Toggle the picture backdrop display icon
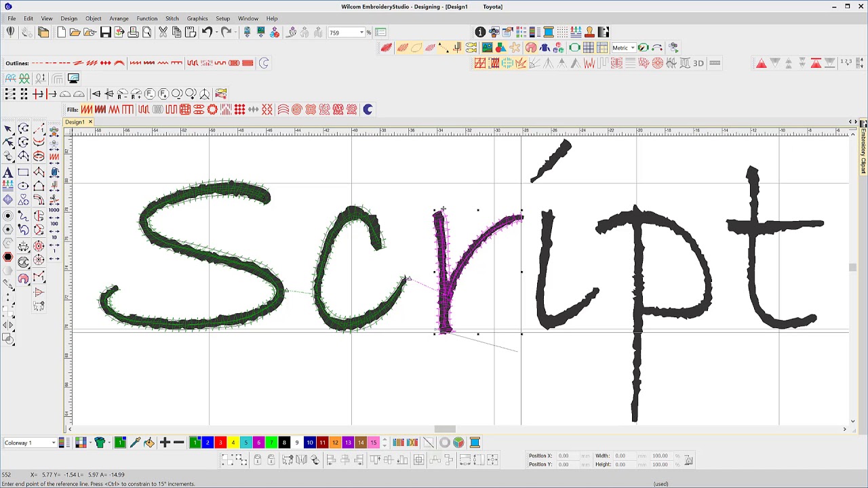The image size is (868, 488). click(x=487, y=47)
